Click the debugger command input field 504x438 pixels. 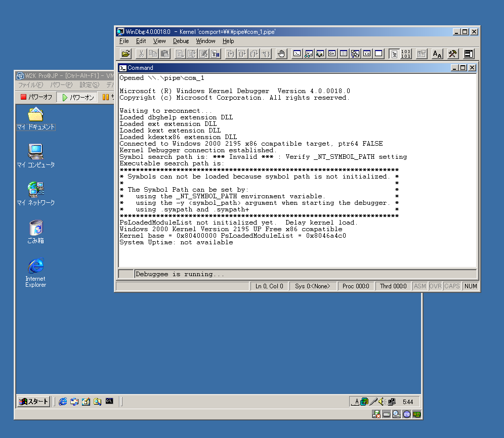pyautogui.click(x=305, y=274)
